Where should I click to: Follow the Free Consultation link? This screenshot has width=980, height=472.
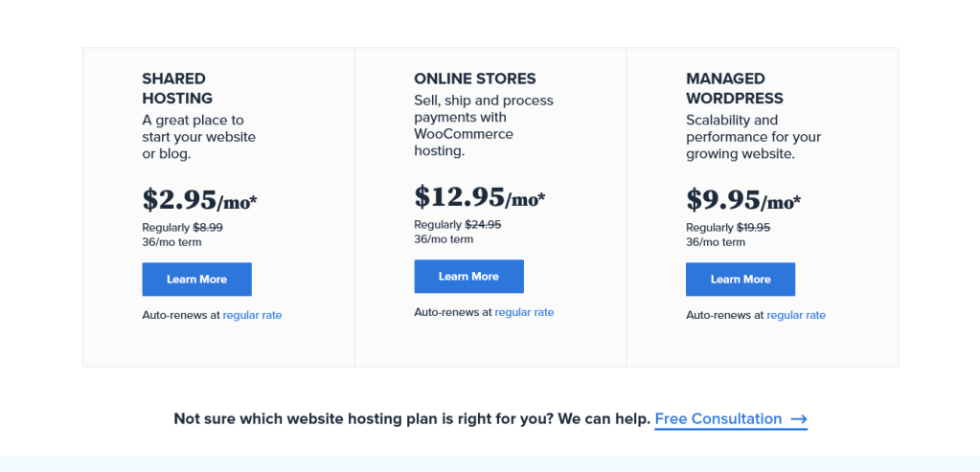coord(718,419)
